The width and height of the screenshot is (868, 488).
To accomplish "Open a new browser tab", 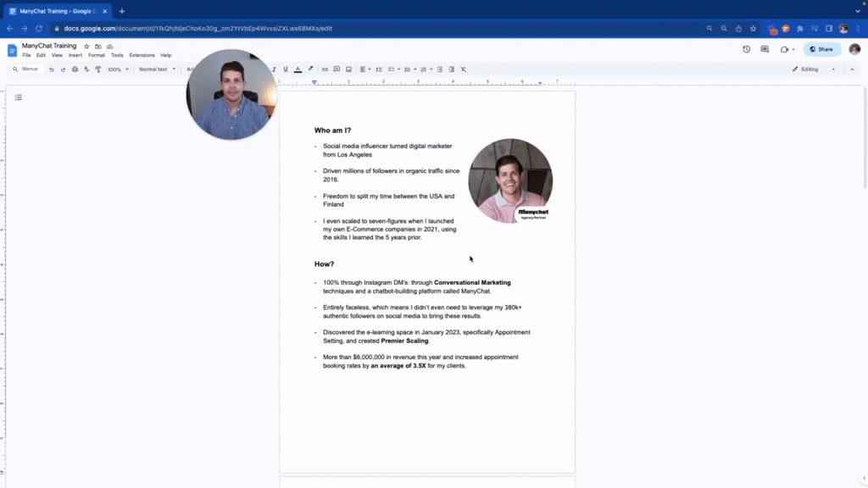I will (x=122, y=11).
